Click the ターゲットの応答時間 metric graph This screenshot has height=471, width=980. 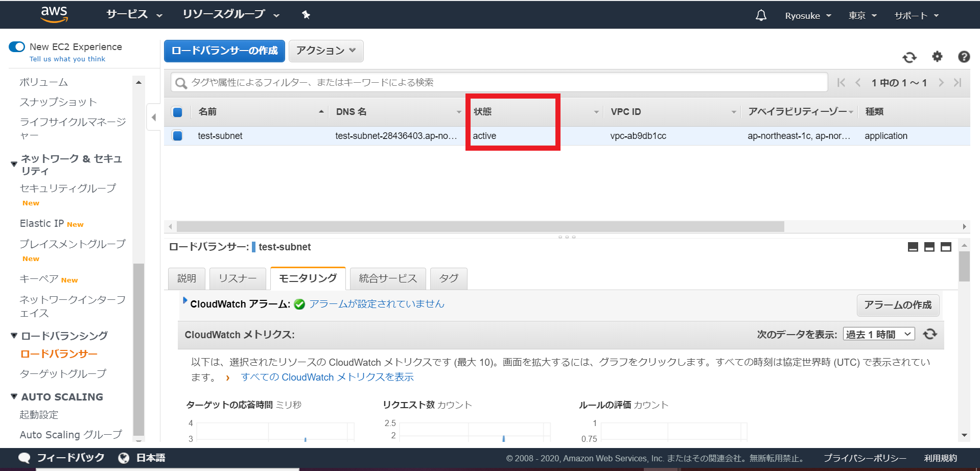(x=275, y=431)
